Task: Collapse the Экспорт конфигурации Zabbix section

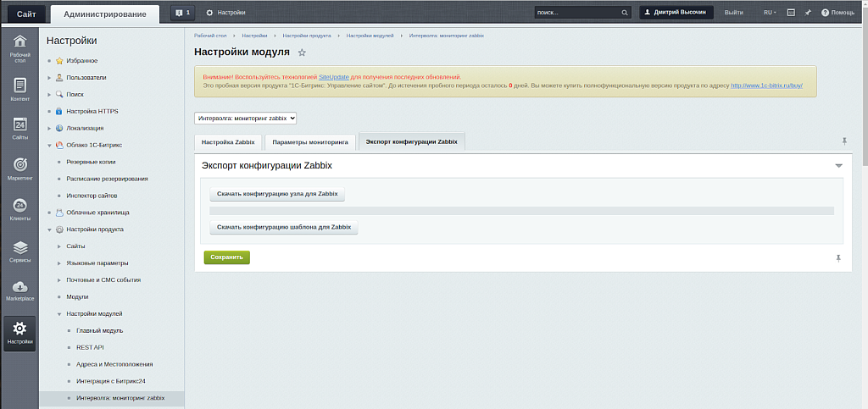Action: pos(838,166)
